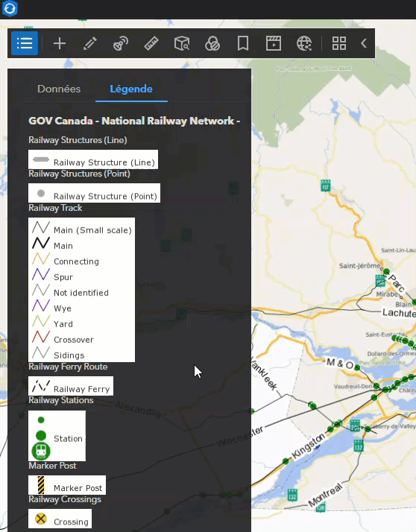Click the Railway Track heading
This screenshot has height=532, width=416.
tap(55, 208)
